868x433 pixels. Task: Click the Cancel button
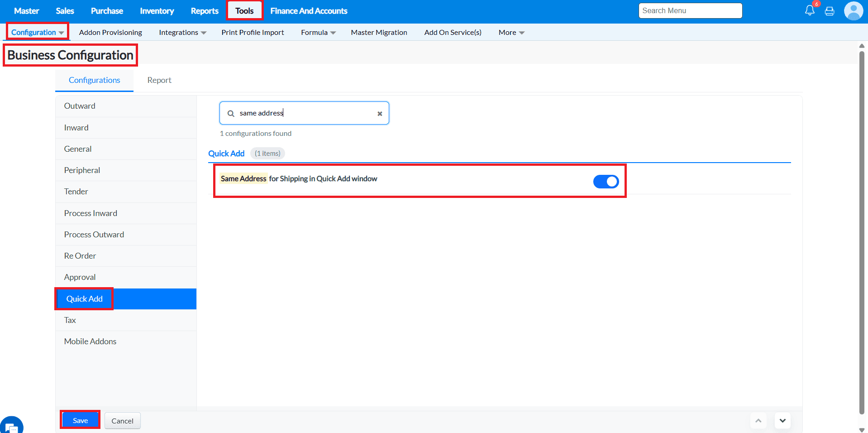(122, 421)
